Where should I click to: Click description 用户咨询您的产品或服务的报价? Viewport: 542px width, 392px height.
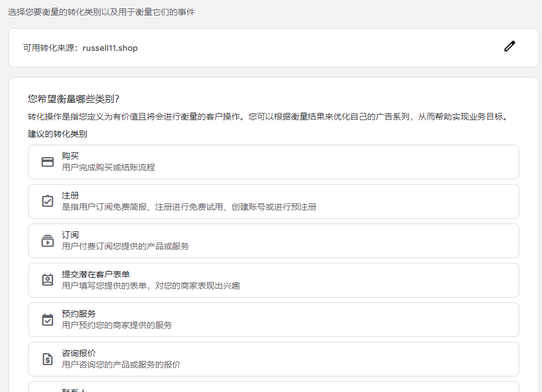click(121, 365)
